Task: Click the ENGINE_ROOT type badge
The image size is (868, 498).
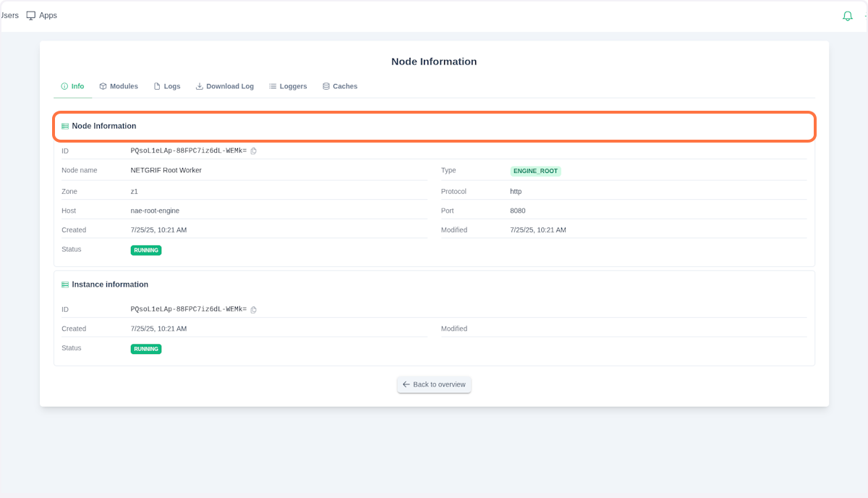Action: coord(535,171)
